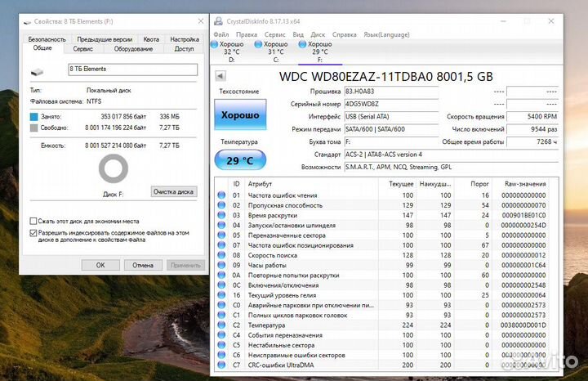Confirm with the OK button
This screenshot has width=588, height=381.
pos(100,265)
